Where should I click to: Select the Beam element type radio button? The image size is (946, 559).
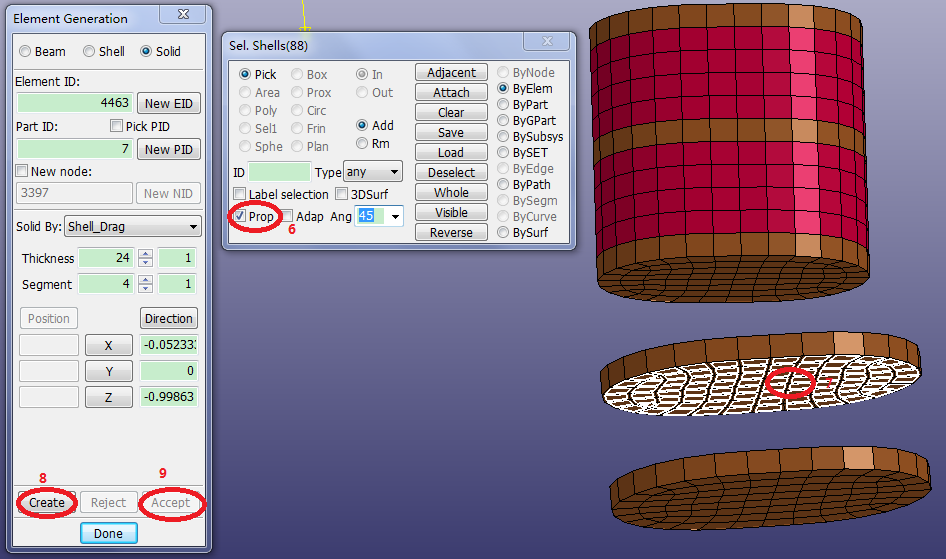click(26, 51)
